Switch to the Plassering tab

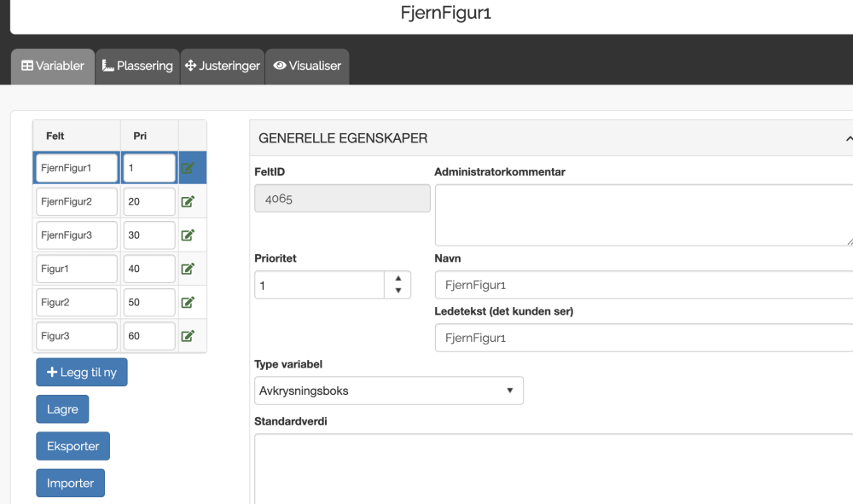click(137, 66)
